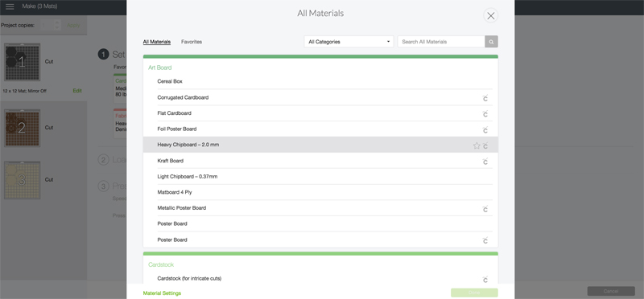
Task: Click the Cancel button in the background window
Action: [611, 291]
